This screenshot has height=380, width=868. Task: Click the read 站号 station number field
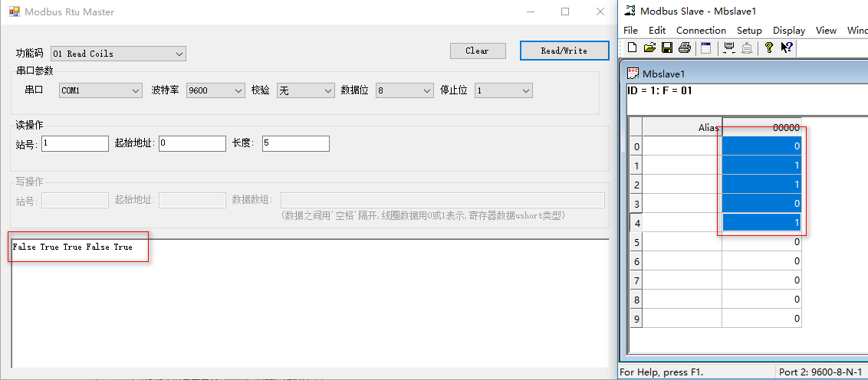tap(75, 143)
